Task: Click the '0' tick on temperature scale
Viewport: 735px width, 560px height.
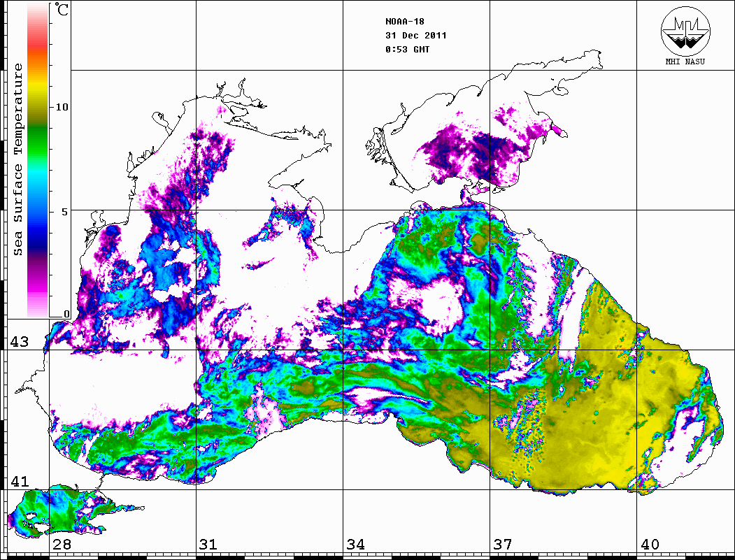Action: [x=66, y=314]
